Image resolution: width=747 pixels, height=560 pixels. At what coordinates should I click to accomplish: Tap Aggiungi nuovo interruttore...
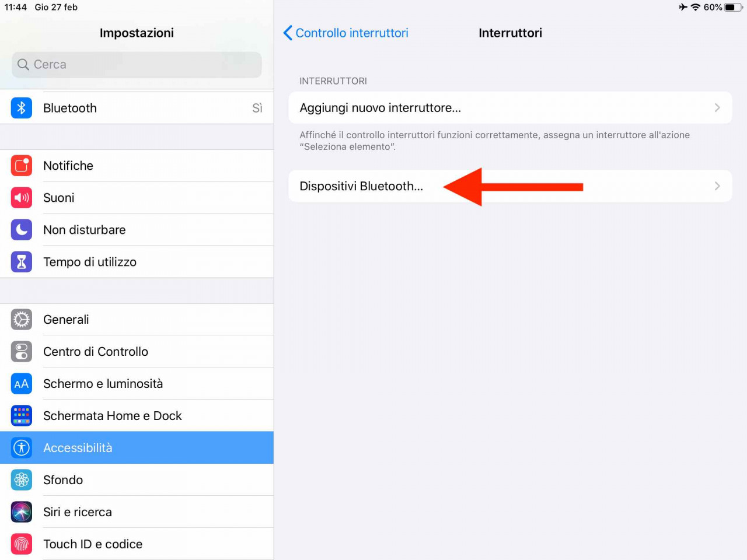(510, 108)
